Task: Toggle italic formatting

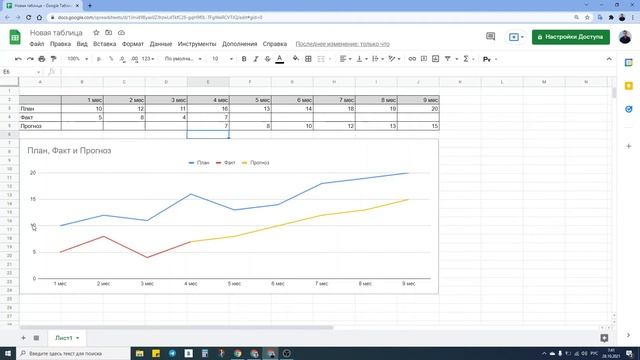Action: (x=256, y=59)
